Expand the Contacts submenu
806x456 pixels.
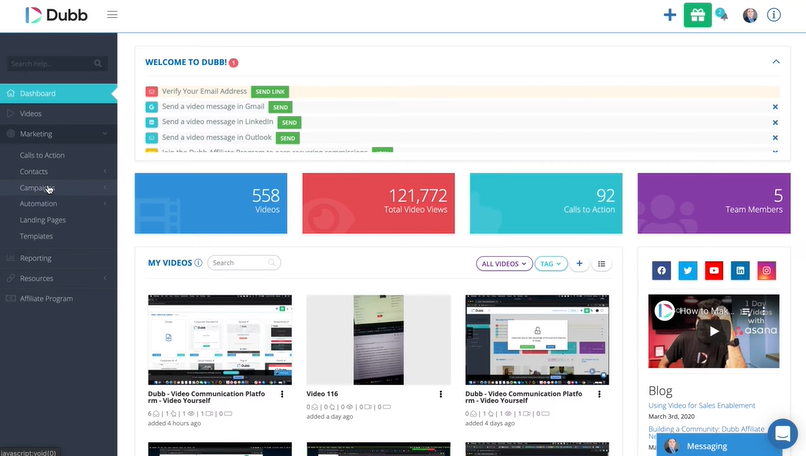tap(105, 171)
